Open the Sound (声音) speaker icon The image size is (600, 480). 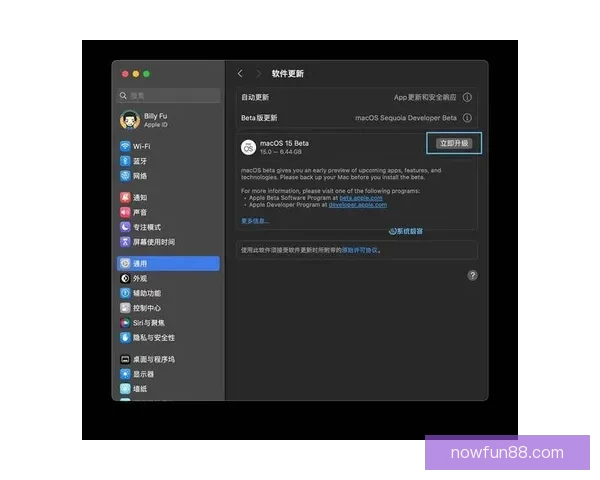point(125,212)
